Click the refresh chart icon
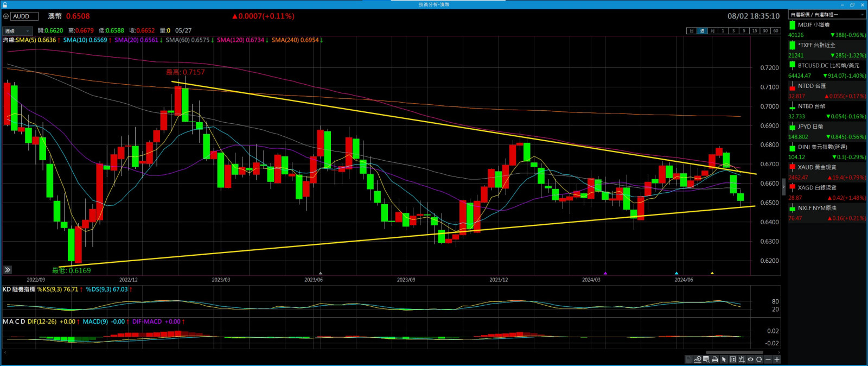This screenshot has height=366, width=868. pos(759,359)
